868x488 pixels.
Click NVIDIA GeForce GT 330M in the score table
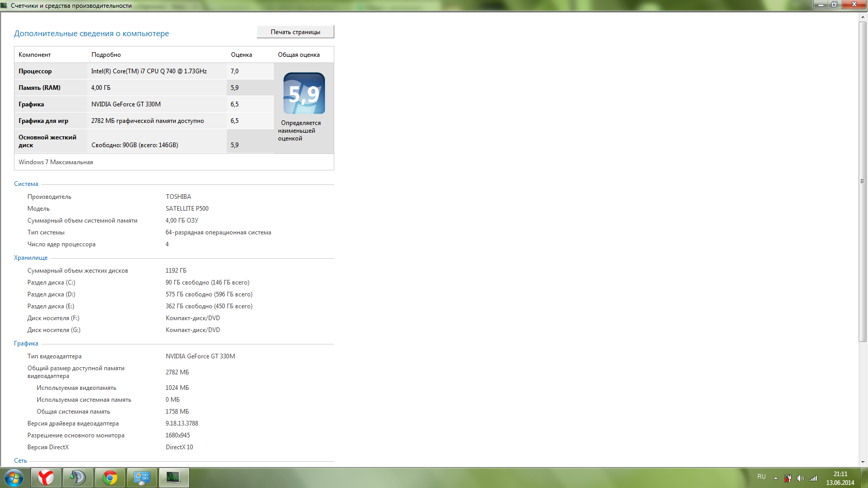126,104
